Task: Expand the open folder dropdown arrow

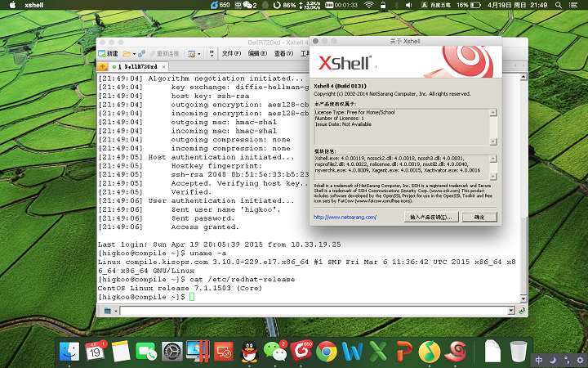Action: 134,54
